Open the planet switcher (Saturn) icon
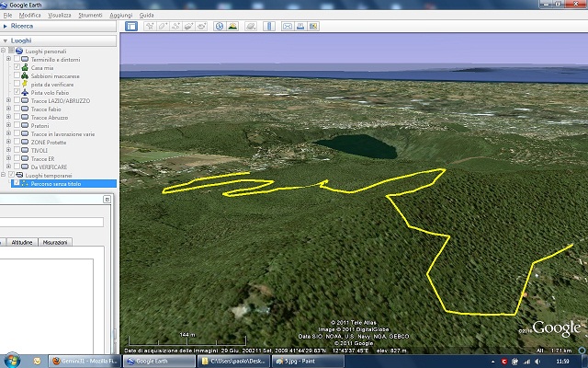 click(x=251, y=26)
